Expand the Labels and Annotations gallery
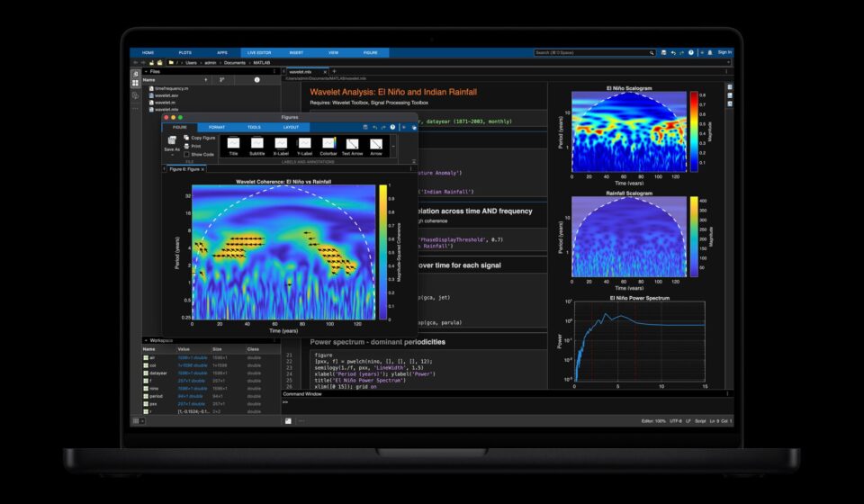 392,144
